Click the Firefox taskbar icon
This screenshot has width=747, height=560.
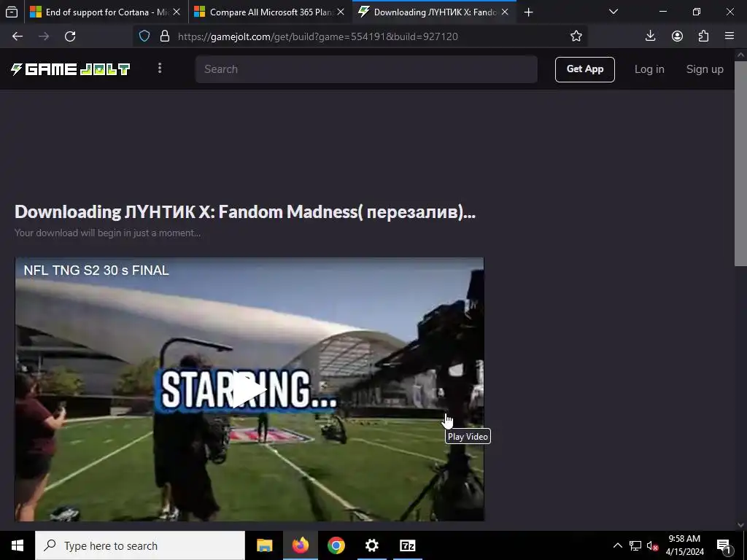[300, 545]
